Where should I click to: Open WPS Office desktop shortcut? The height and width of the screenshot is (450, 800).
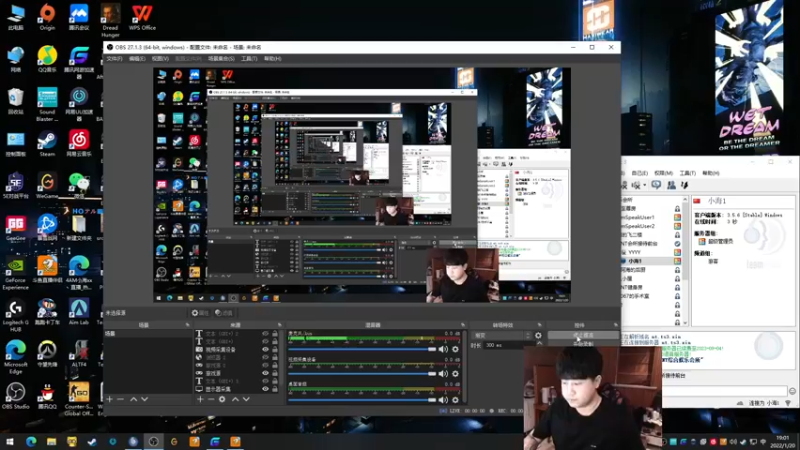pos(142,17)
